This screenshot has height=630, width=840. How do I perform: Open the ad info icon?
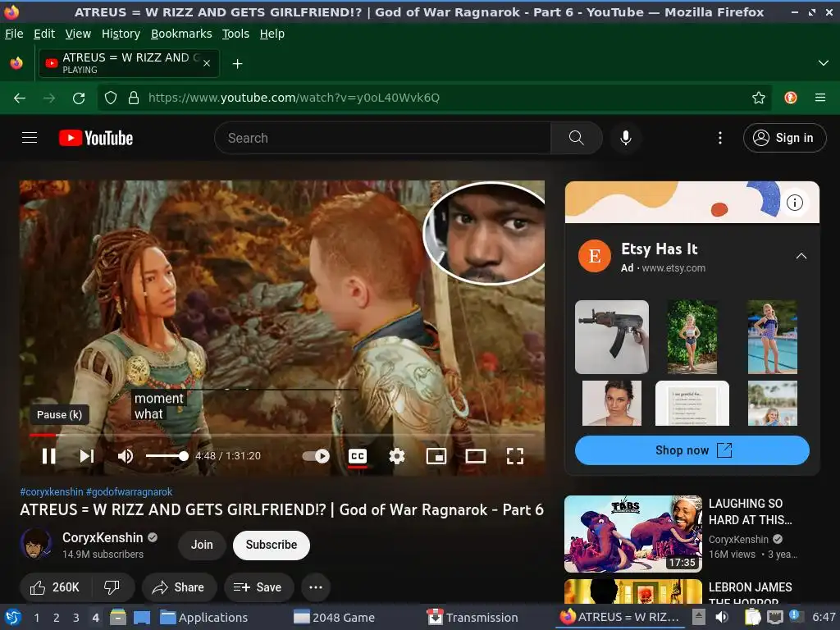tap(794, 203)
